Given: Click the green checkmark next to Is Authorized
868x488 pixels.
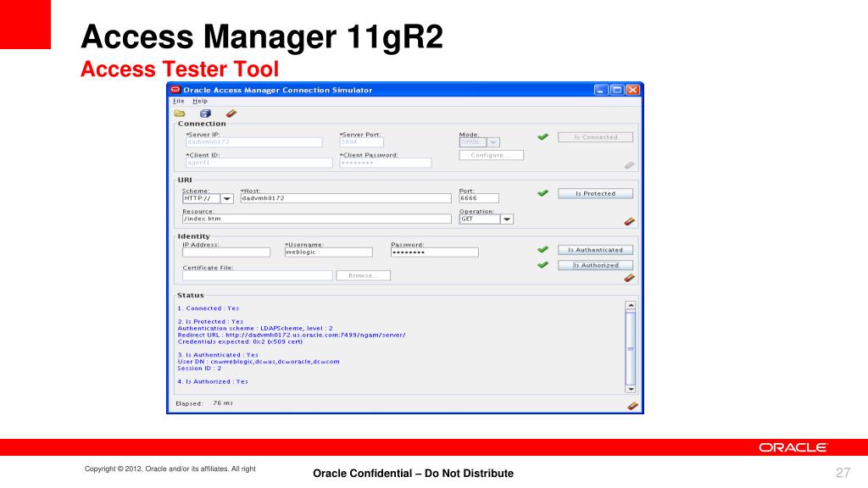Looking at the screenshot, I should tap(542, 265).
